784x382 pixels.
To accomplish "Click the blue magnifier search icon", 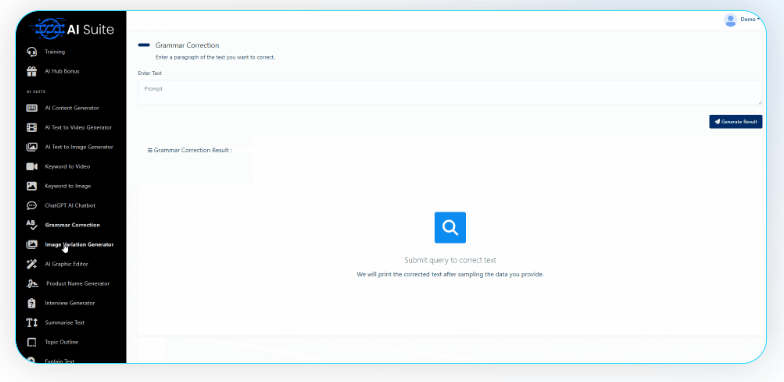I will pos(450,228).
